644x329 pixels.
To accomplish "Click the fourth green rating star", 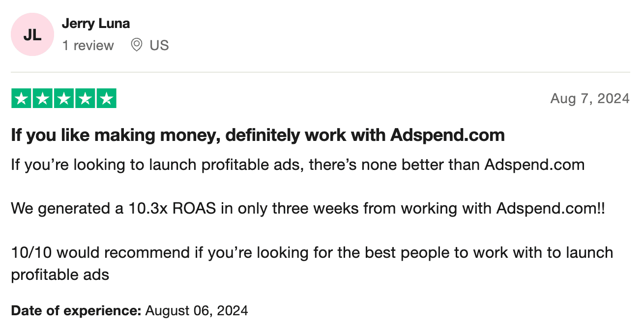I will [x=85, y=99].
